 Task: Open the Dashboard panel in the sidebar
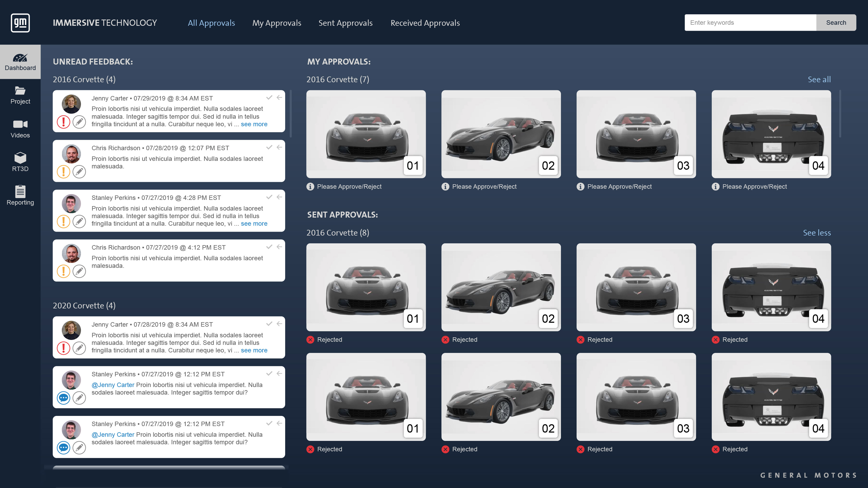coord(20,62)
